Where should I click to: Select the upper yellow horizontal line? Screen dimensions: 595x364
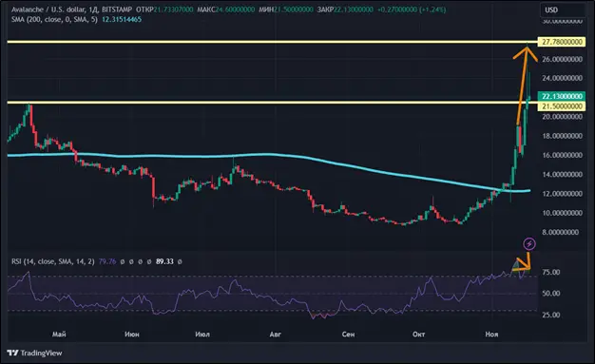coord(272,42)
